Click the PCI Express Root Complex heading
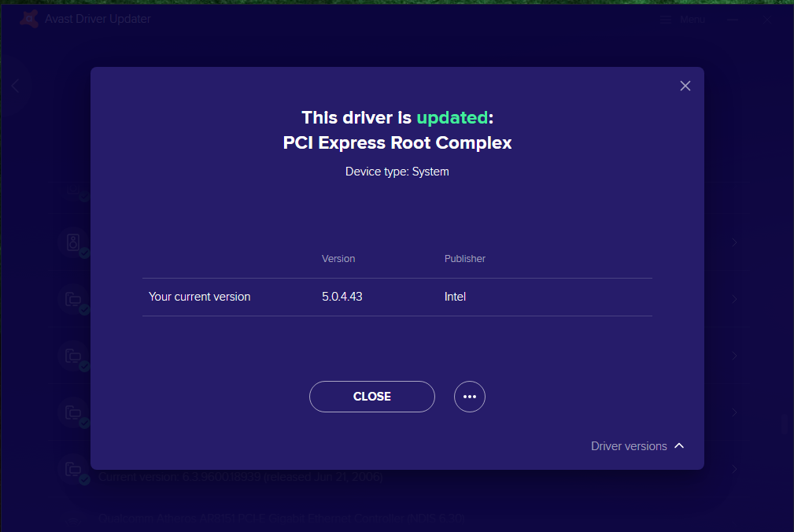The width and height of the screenshot is (794, 532). [x=397, y=142]
